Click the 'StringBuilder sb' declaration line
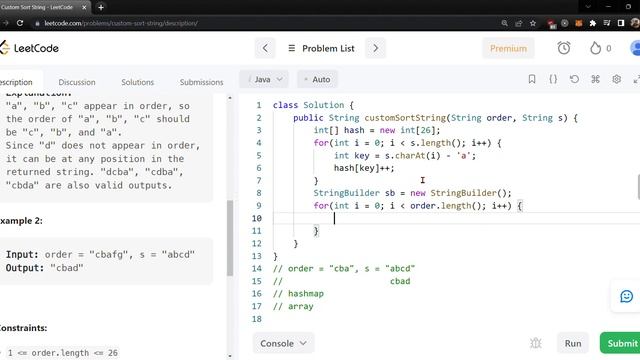This screenshot has height=360, width=640. click(x=412, y=193)
